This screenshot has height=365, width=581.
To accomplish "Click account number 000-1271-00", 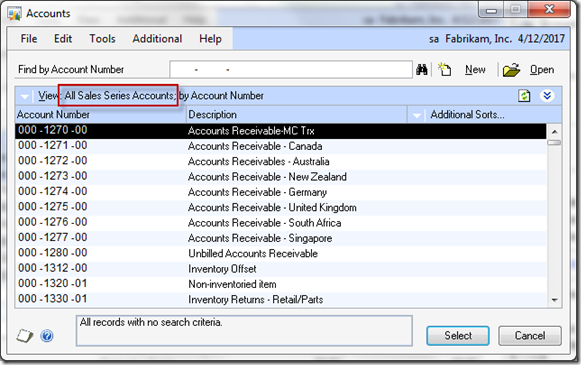I will tap(53, 145).
